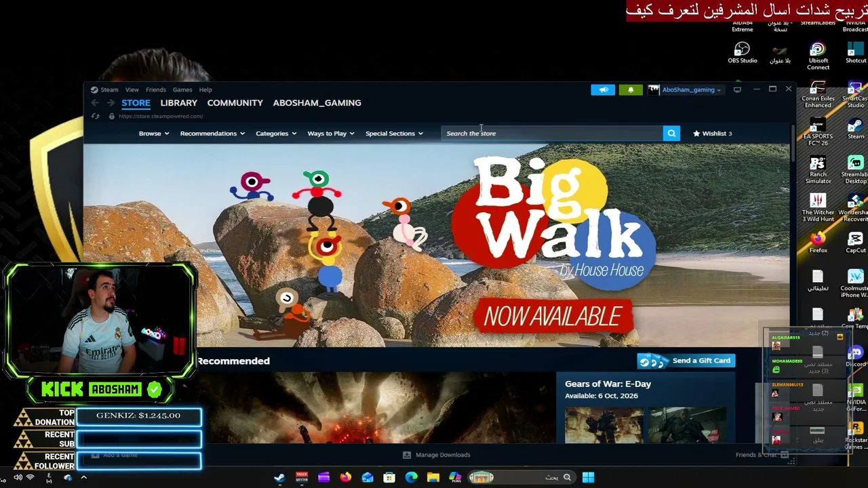Select Conan Exiles Enhanced desktop icon
This screenshot has width=868, height=488.
pyautogui.click(x=818, y=94)
